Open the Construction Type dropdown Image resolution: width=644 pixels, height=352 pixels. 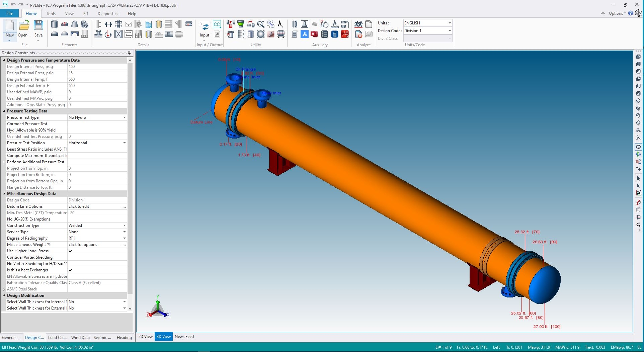pos(124,226)
